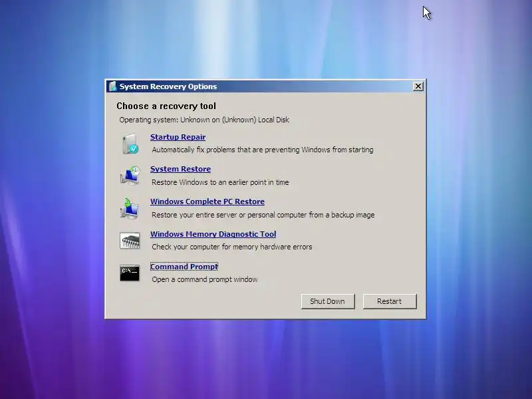Image resolution: width=532 pixels, height=399 pixels.
Task: Click "Automatically fix problems" description text
Action: [263, 150]
